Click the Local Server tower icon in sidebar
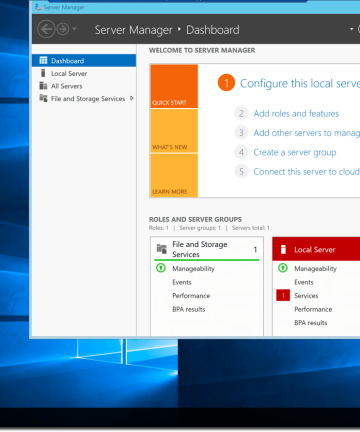The width and height of the screenshot is (360, 432). click(x=43, y=73)
